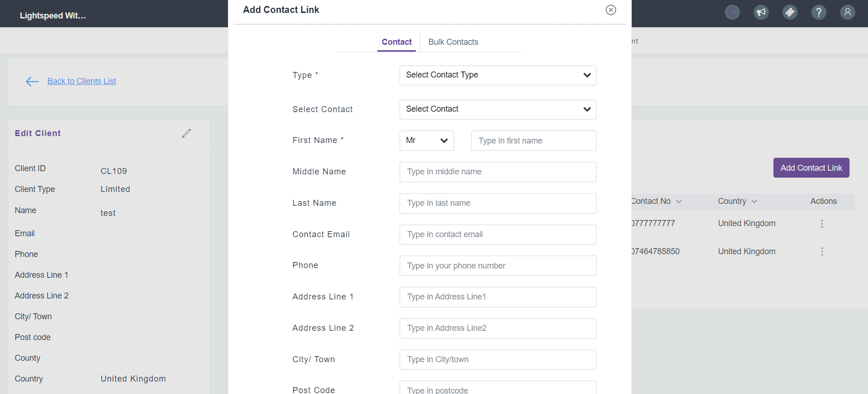Switch to the Bulk Contacts tab
The width and height of the screenshot is (868, 394).
[x=453, y=42]
